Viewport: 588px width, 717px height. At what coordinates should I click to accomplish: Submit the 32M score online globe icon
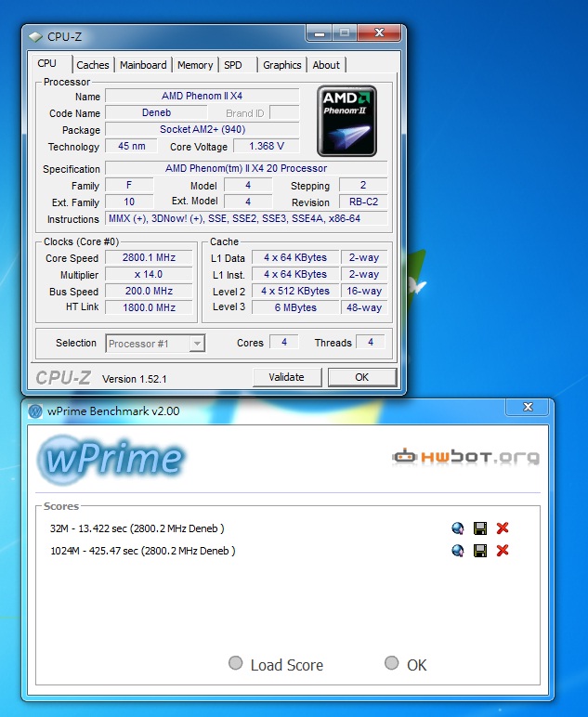457,528
